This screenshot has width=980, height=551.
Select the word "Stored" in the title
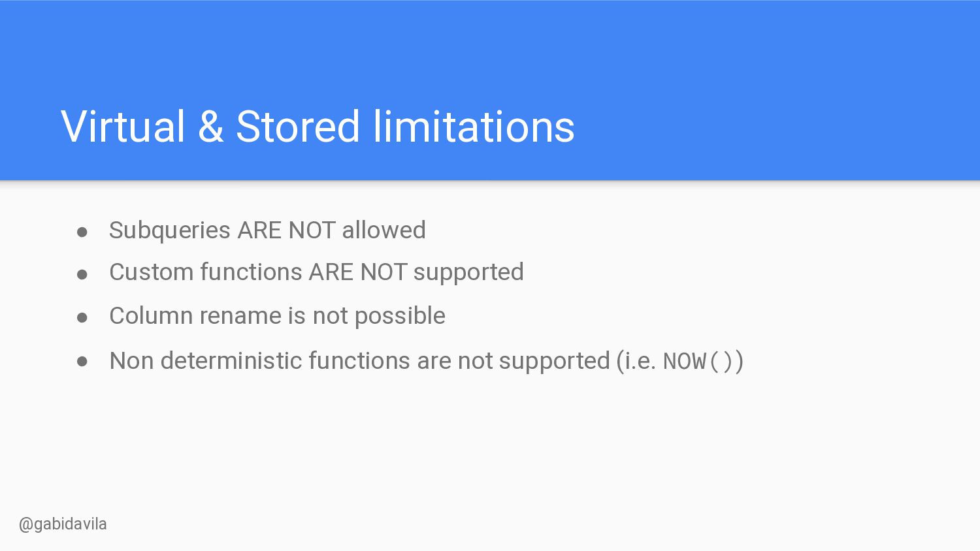click(x=298, y=126)
